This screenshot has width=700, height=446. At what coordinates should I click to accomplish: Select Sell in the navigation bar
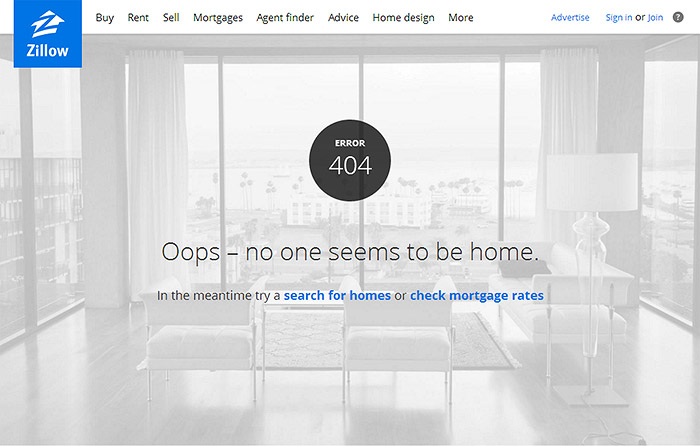coord(171,17)
